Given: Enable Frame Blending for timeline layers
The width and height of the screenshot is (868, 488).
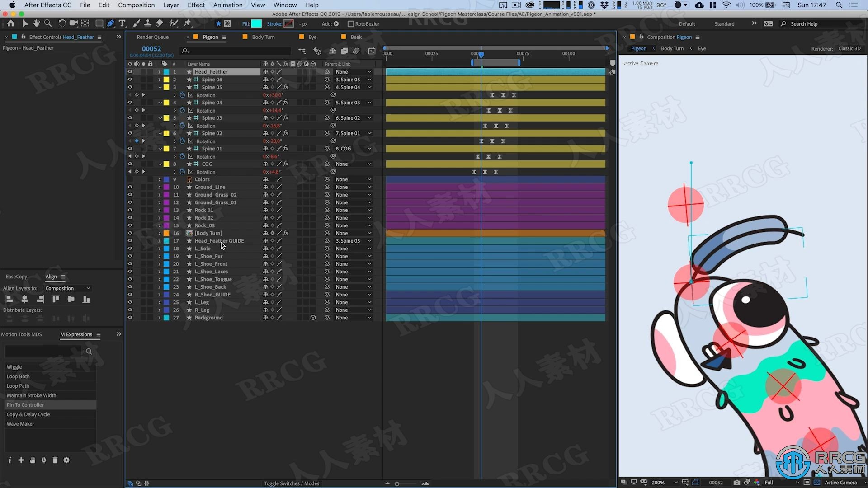Looking at the screenshot, I should tap(344, 51).
